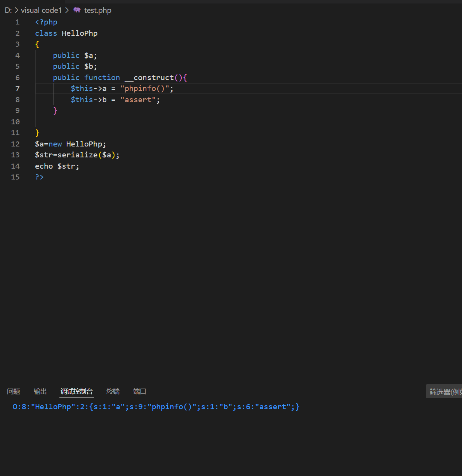Select the visual code1 folder breadcrumb
The height and width of the screenshot is (476, 462).
41,10
